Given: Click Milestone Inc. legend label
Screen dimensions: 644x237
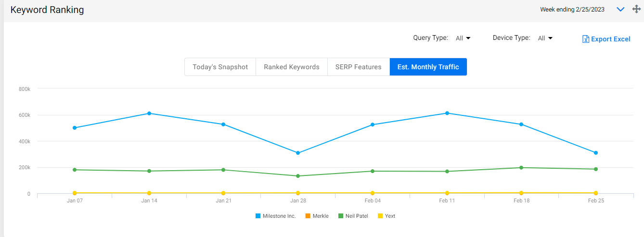Looking at the screenshot, I should coord(279,216).
